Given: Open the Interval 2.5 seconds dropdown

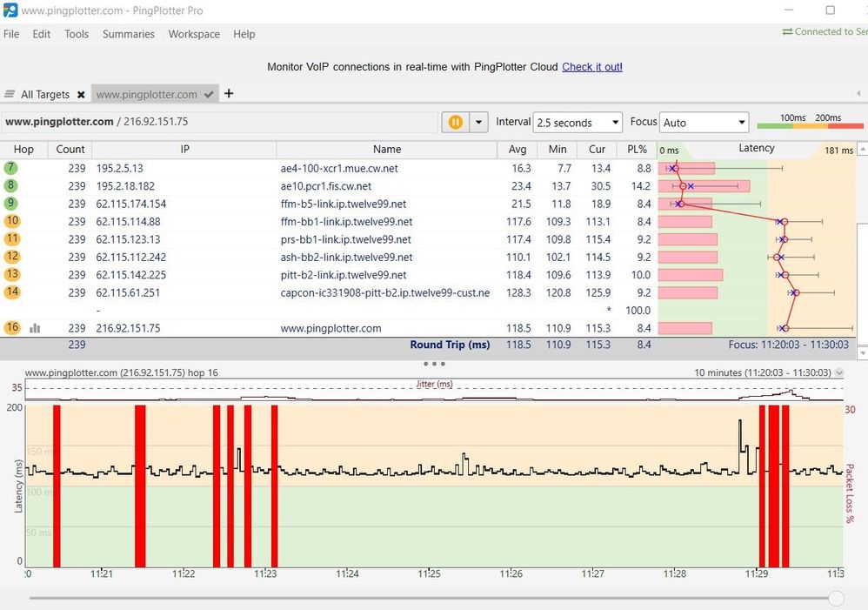Looking at the screenshot, I should tap(578, 123).
